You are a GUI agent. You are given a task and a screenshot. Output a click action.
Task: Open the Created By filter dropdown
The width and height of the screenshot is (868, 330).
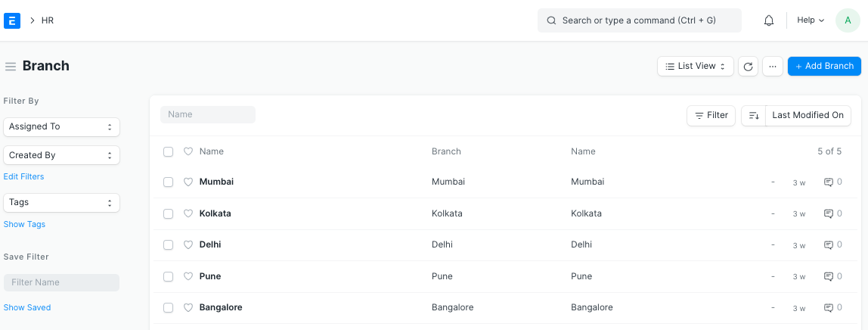[x=61, y=155]
